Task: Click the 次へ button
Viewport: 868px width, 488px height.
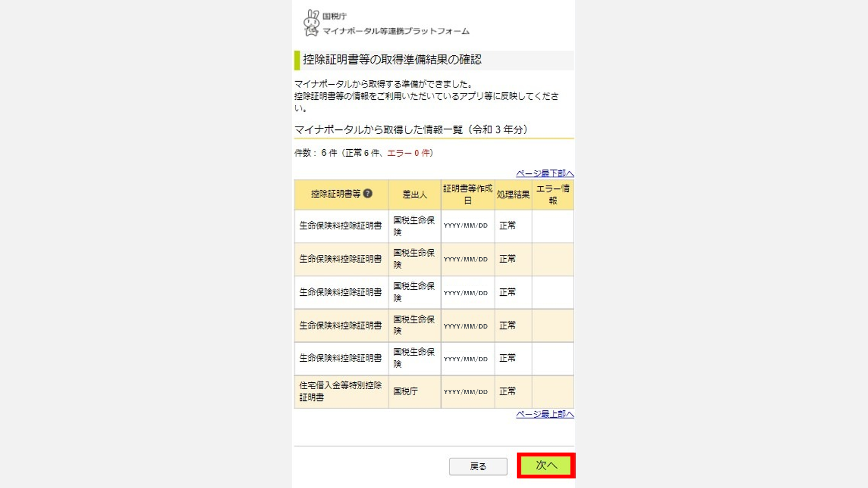Action: tap(546, 465)
